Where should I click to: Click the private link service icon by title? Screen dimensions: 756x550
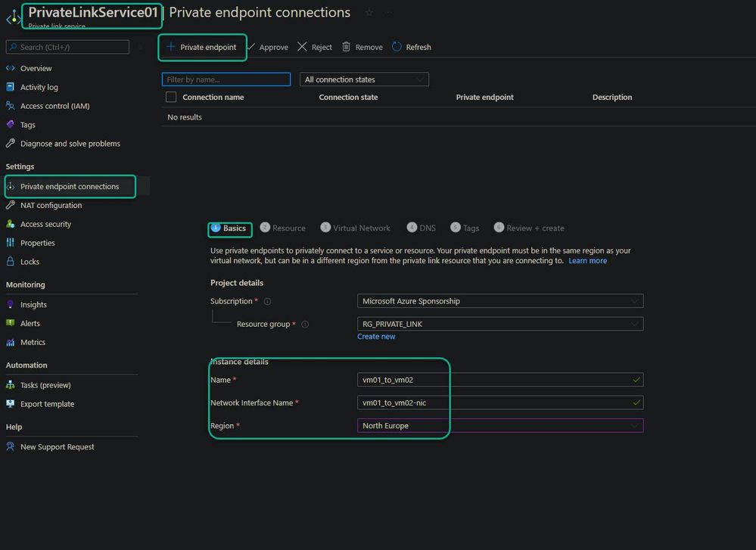click(13, 17)
